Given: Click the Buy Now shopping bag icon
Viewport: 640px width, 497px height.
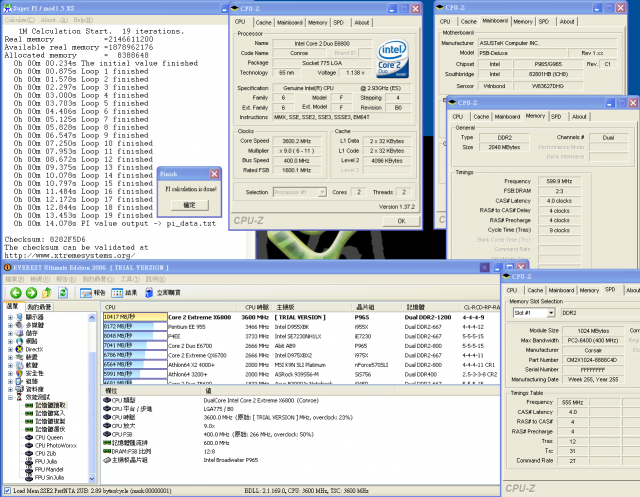Looking at the screenshot, I should click(x=149, y=292).
